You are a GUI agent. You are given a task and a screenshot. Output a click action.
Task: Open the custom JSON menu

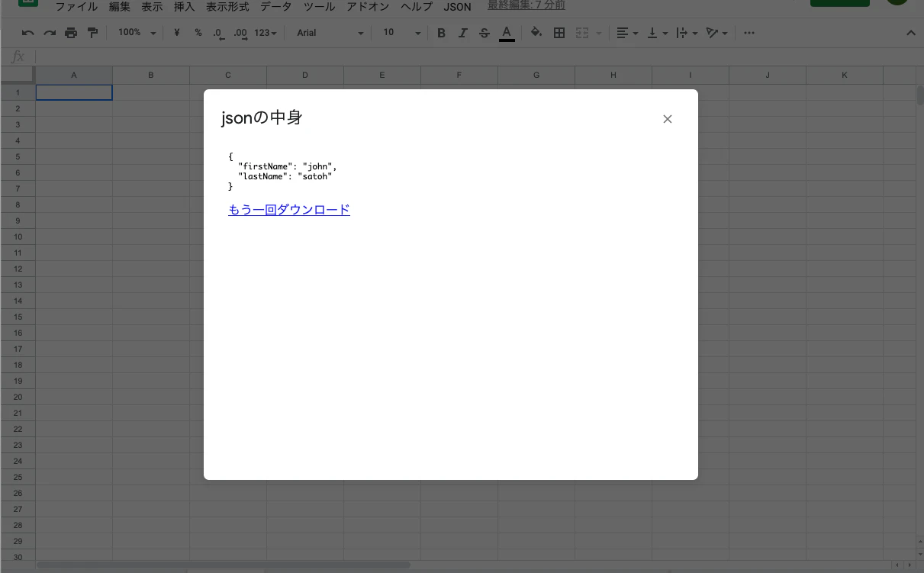[458, 7]
